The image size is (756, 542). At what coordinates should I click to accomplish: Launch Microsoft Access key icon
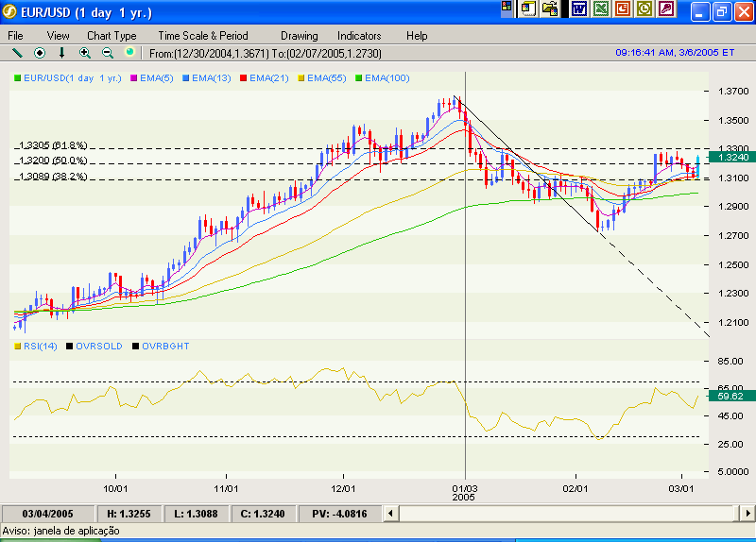(666, 8)
